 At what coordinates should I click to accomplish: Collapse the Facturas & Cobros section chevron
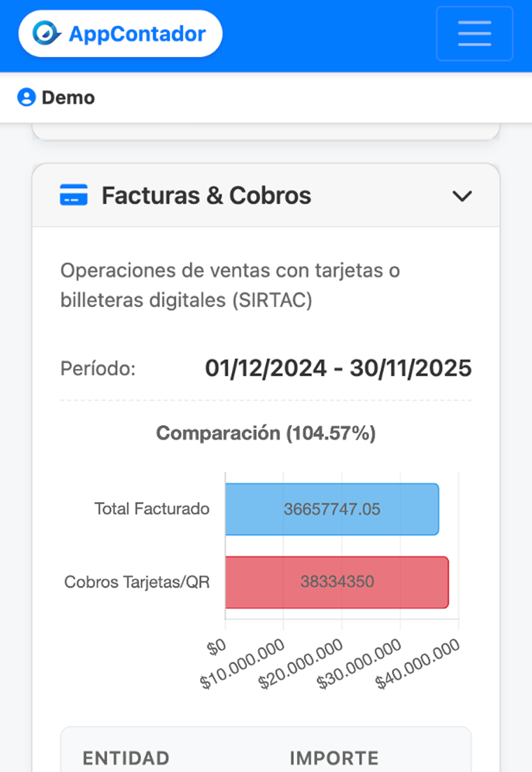(462, 196)
